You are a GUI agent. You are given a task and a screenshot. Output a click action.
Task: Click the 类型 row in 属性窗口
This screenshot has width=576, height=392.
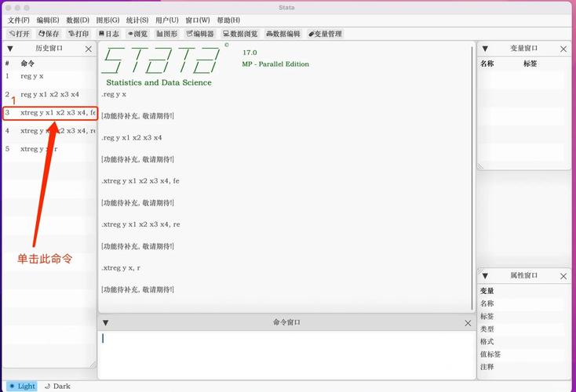(x=522, y=328)
